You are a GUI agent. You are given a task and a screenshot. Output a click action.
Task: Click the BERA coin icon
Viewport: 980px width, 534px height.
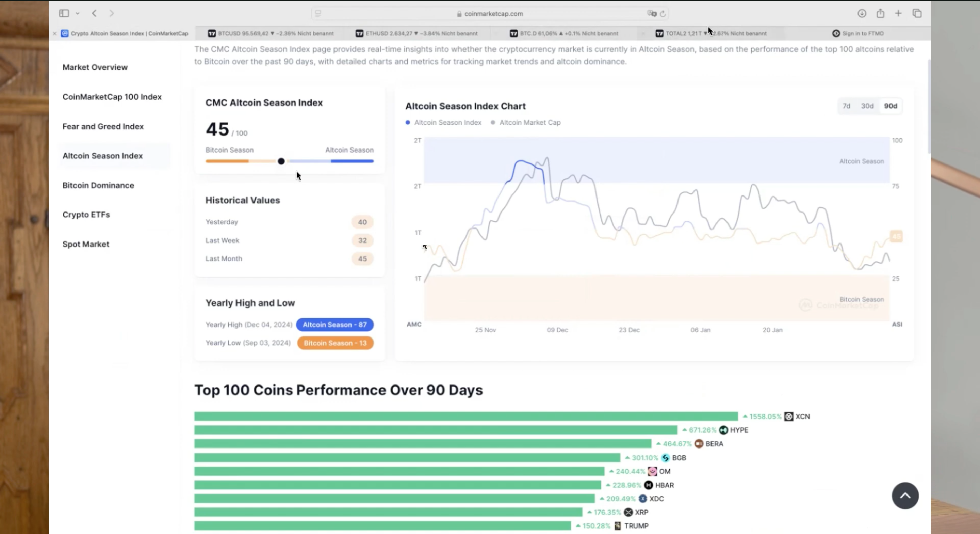coord(699,444)
